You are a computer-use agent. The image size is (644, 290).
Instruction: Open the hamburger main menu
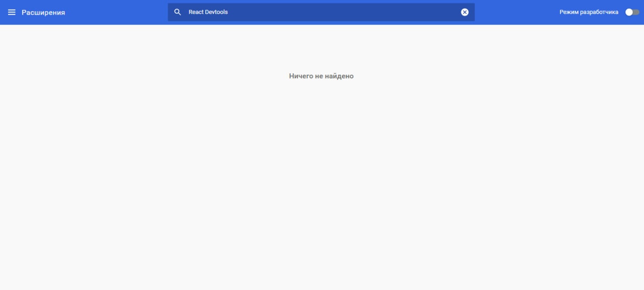click(12, 12)
